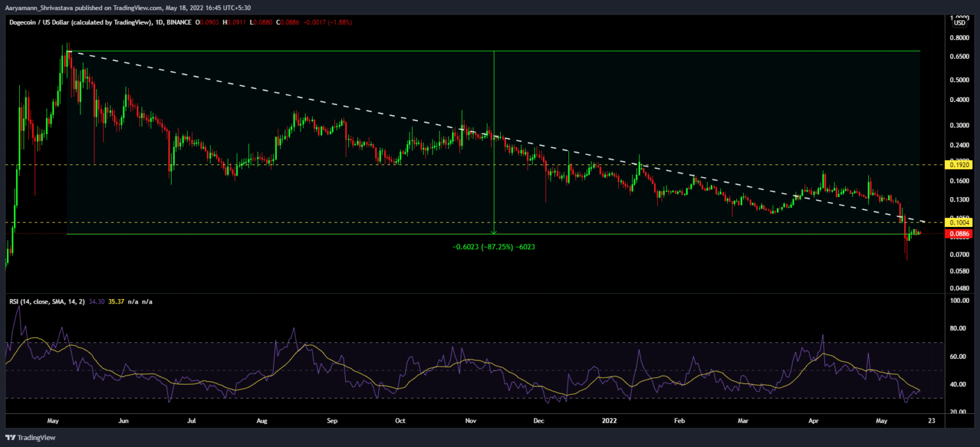
Task: Click the -0.6023 (-87.25%) measurement label
Action: [x=494, y=246]
